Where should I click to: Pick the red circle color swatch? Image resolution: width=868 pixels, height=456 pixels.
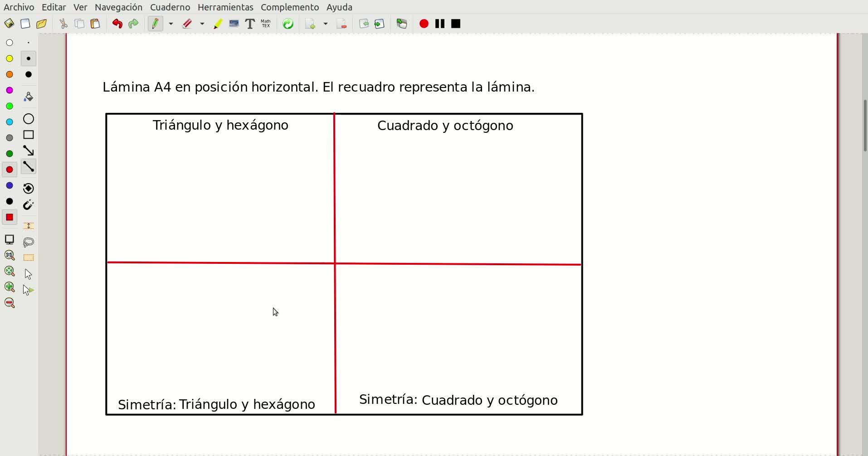pos(10,170)
